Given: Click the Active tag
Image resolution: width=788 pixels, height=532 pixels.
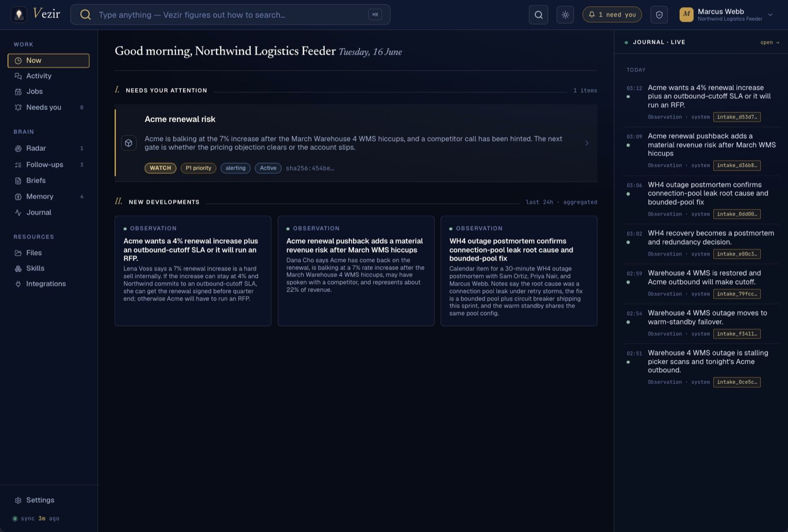Looking at the screenshot, I should tap(268, 168).
